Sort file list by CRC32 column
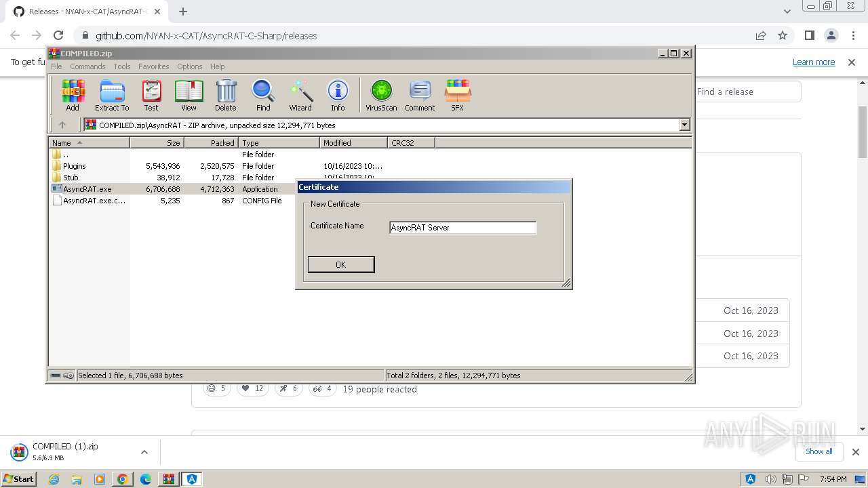This screenshot has width=868, height=488. 411,143
